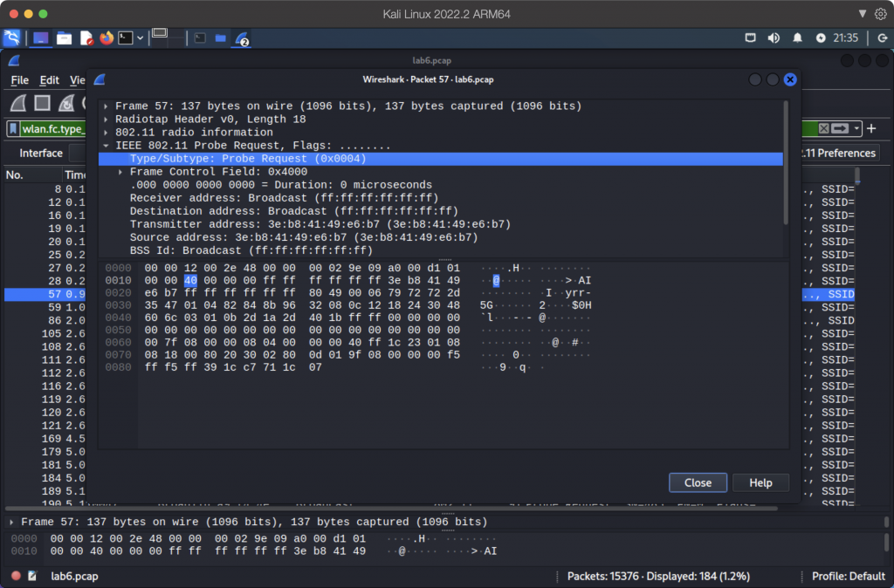Select packet 8 in the packet list
894x588 pixels.
tap(45, 189)
